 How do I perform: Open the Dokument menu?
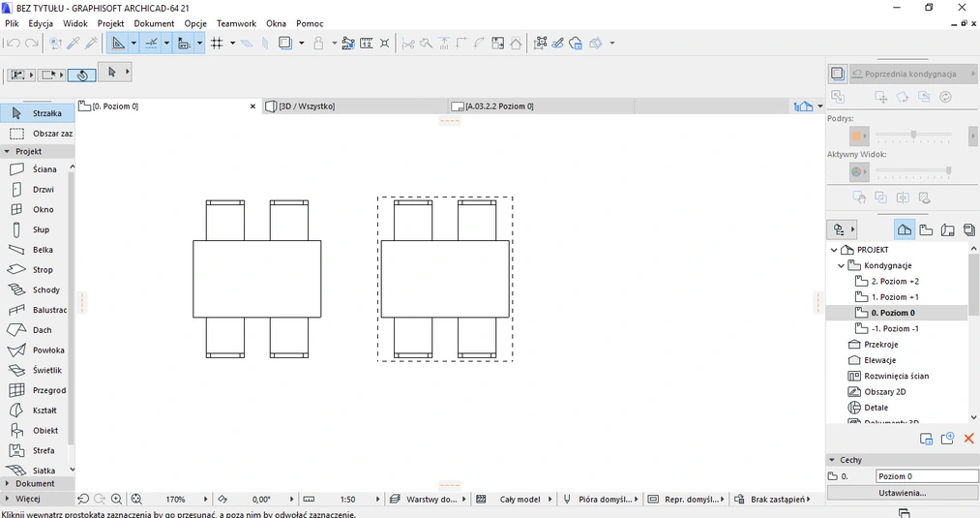(154, 23)
